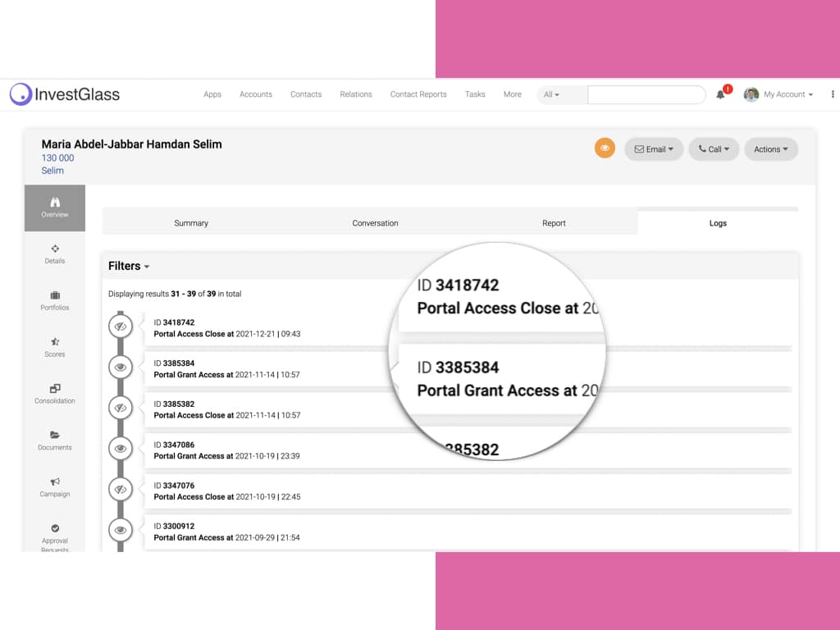Viewport: 840px width, 630px height.
Task: Open the Relations menu
Action: 356,94
